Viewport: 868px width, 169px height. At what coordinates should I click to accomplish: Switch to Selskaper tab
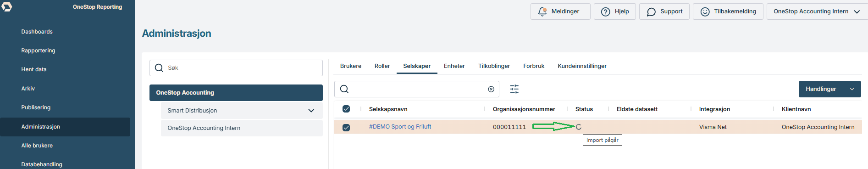(x=417, y=66)
